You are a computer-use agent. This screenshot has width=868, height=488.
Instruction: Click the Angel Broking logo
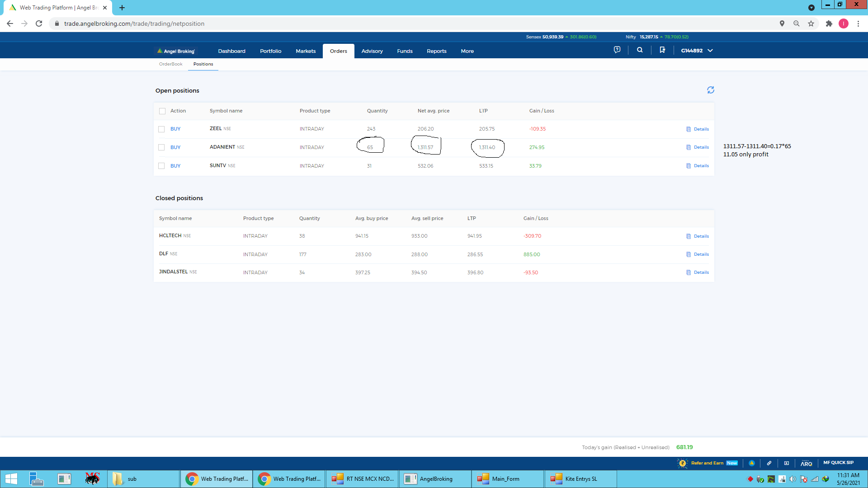[x=176, y=51]
